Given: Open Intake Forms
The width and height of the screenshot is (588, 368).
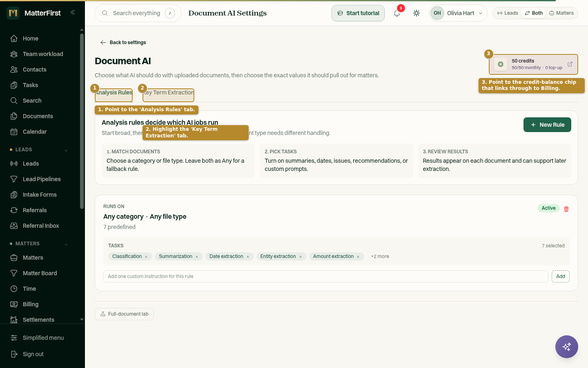Looking at the screenshot, I should pyautogui.click(x=40, y=195).
